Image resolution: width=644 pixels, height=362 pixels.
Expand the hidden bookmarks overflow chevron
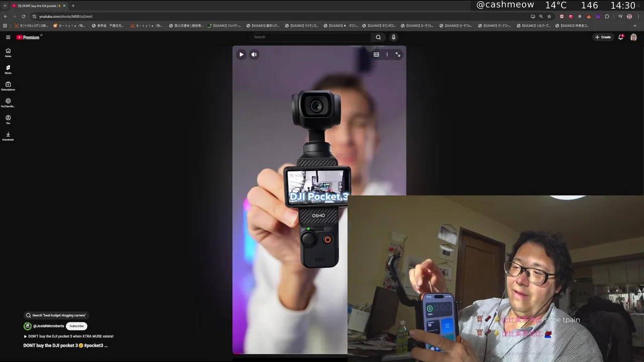point(634,26)
